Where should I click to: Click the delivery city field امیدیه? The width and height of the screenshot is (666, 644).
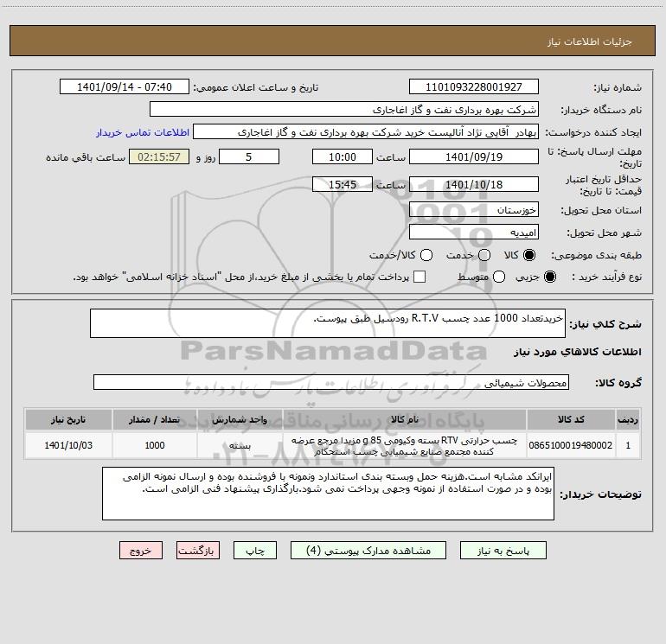(474, 232)
